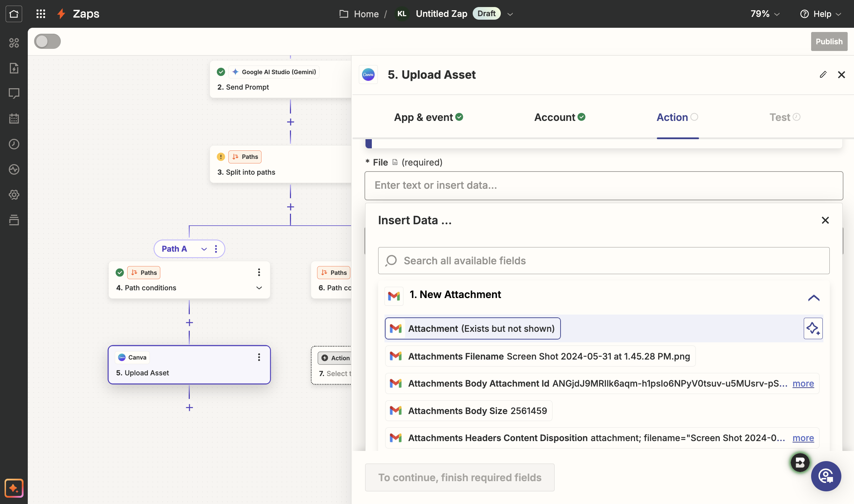The image size is (854, 504).
Task: Open the Send Prompt Gemini step
Action: coord(280,79)
